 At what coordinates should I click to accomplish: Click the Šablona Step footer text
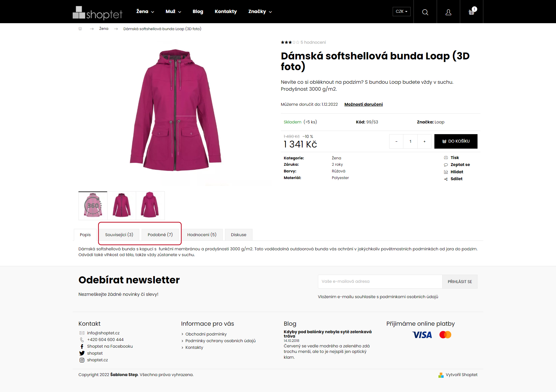(124, 375)
